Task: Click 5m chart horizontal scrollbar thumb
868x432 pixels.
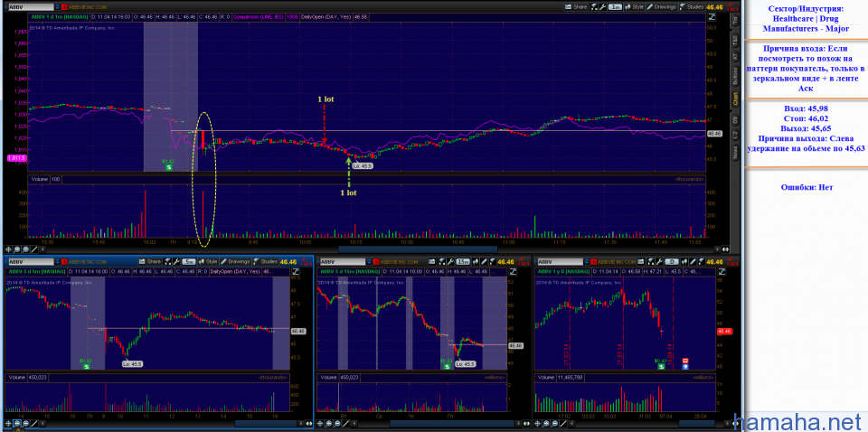Action: pyautogui.click(x=266, y=423)
